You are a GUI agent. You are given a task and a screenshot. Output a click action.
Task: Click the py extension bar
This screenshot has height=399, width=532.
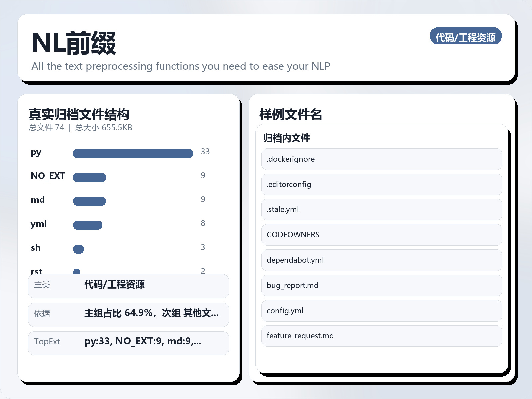(x=133, y=153)
